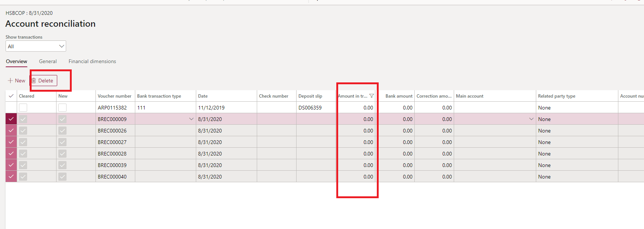Select voucher BREC000040 cell
The height and width of the screenshot is (229, 644).
(115, 177)
